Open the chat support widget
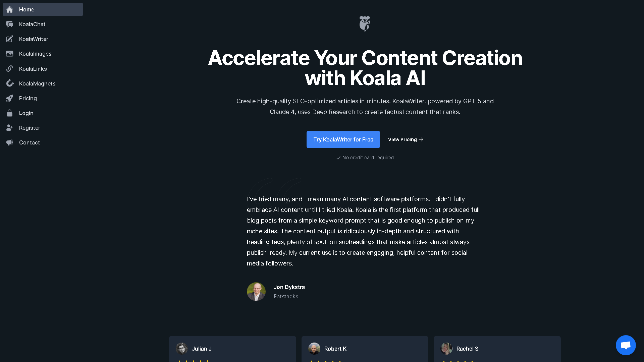This screenshot has height=362, width=644. pos(626,345)
